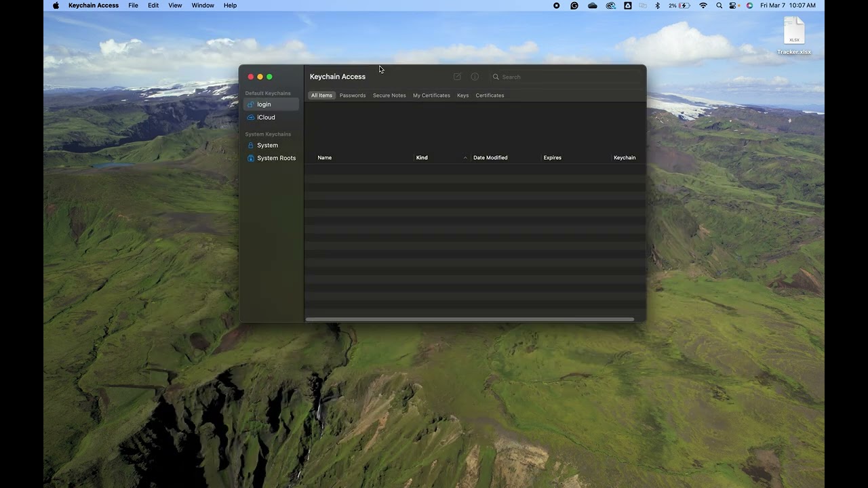Click the iCloud keychain cloud icon
The height and width of the screenshot is (488, 868).
(251, 117)
